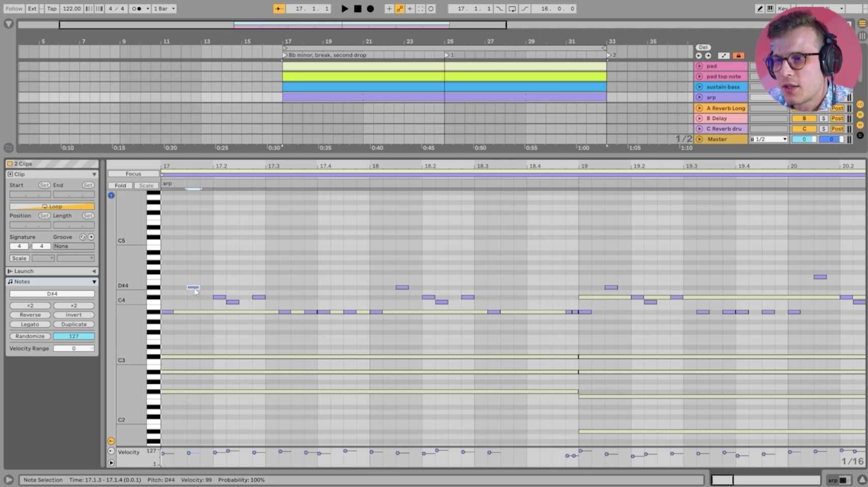Click sustain bass track play icon
Screen dimensions: 868x487
point(700,87)
